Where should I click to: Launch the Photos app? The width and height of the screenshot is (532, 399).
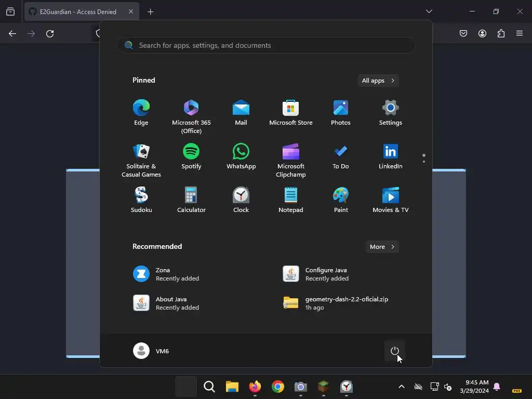341,113
